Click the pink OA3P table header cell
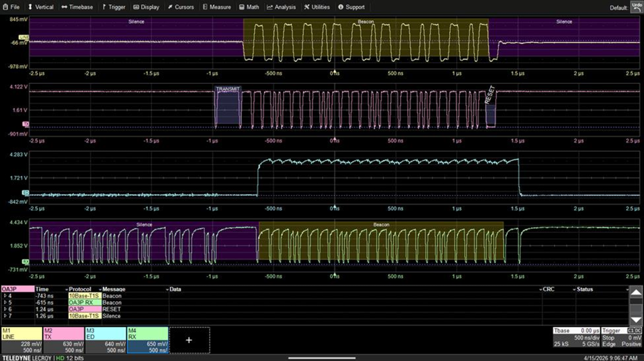644x361 pixels. [18, 289]
